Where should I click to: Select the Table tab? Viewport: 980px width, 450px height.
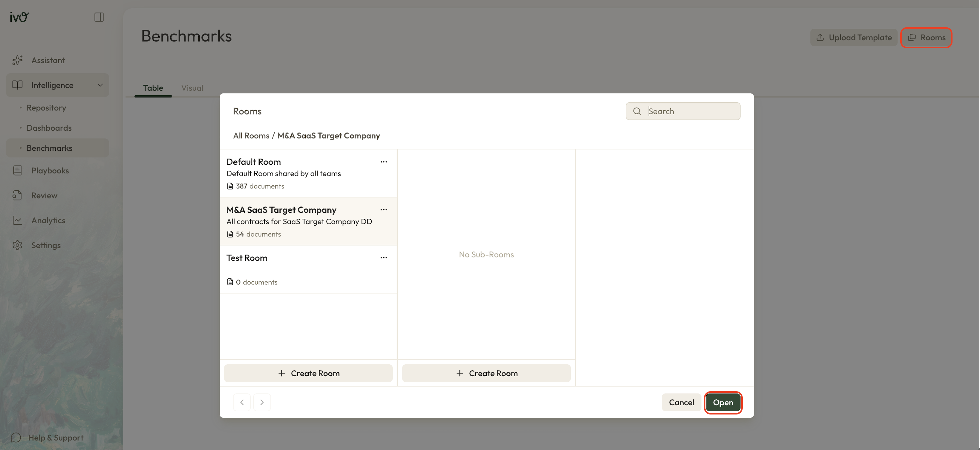(153, 88)
